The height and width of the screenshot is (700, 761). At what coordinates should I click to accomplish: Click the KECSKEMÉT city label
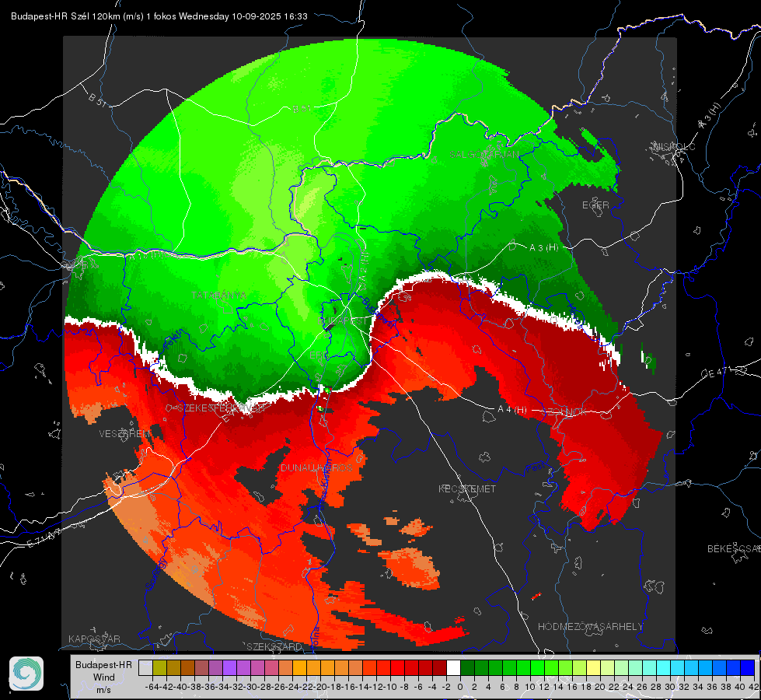467,488
